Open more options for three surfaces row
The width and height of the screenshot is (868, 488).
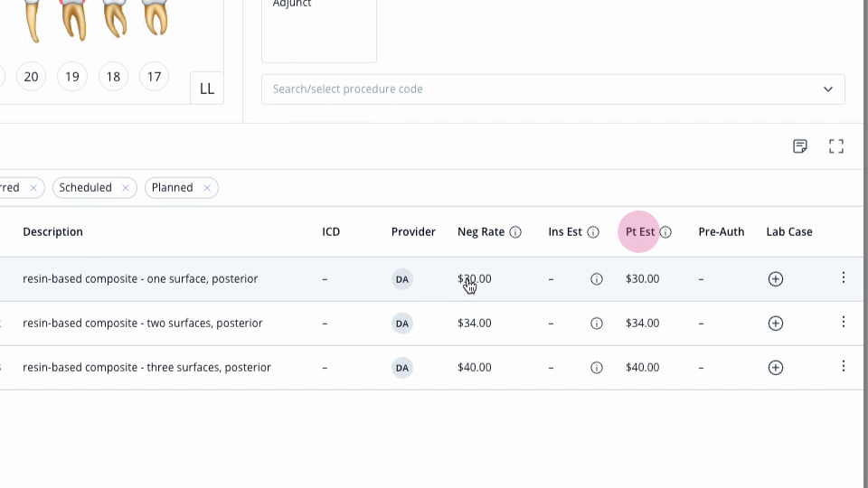pos(843,366)
